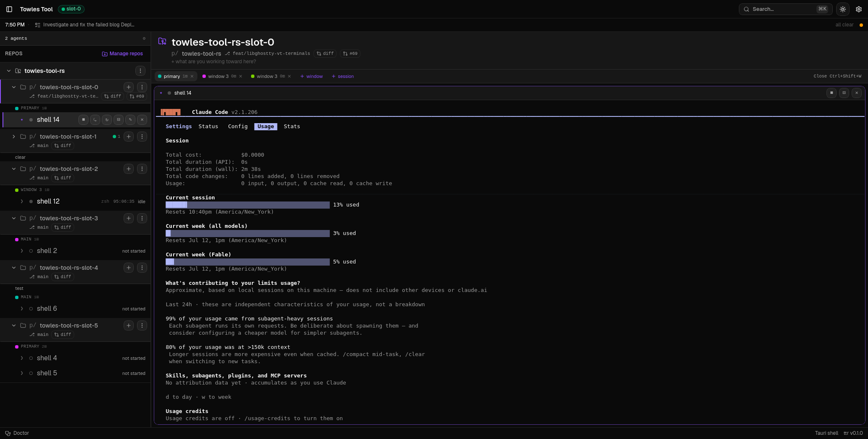The image size is (868, 439).
Task: Open kebab menu on slot-0 row
Action: [x=142, y=87]
